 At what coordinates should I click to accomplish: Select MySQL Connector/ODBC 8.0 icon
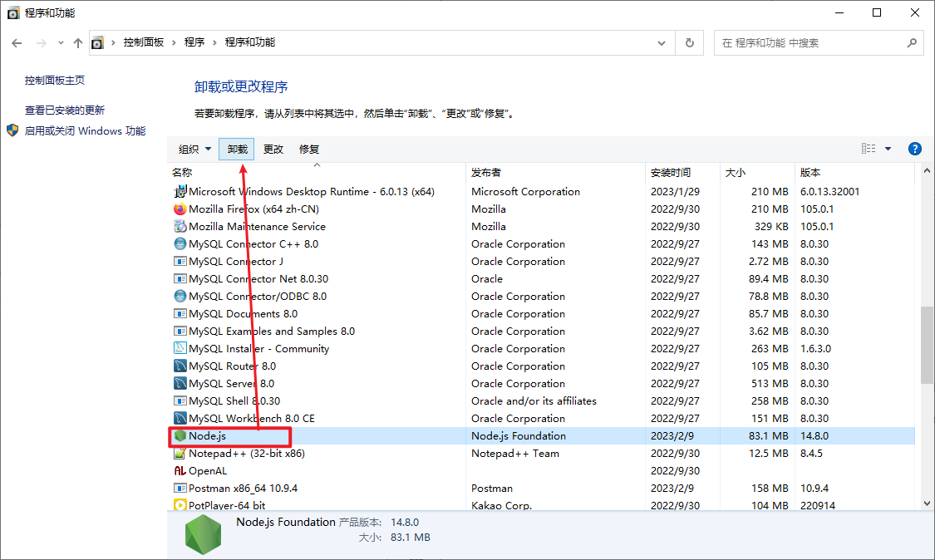[x=180, y=296]
